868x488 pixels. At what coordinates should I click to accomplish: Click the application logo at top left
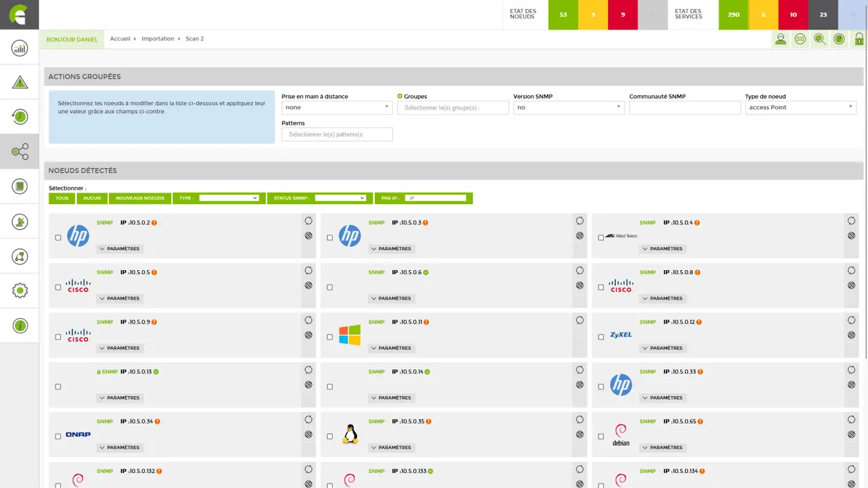click(x=19, y=14)
